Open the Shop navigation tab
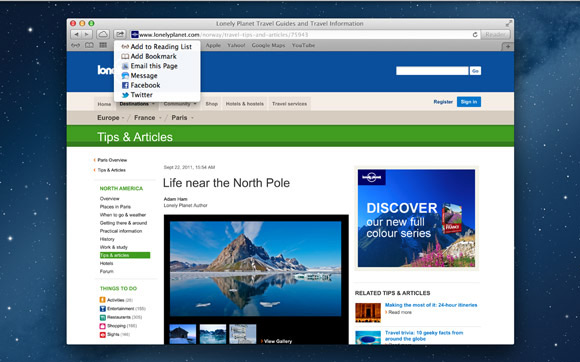The width and height of the screenshot is (580, 362). click(212, 104)
